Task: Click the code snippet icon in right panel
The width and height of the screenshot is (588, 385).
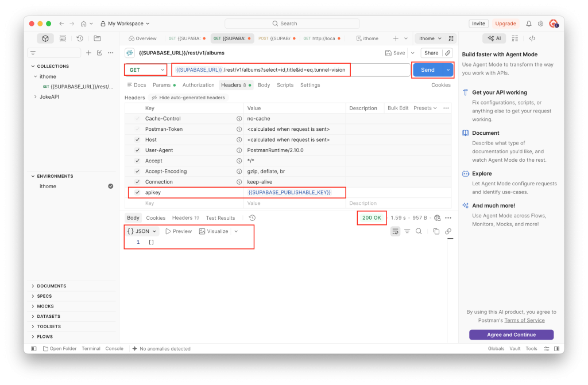Action: tap(532, 38)
